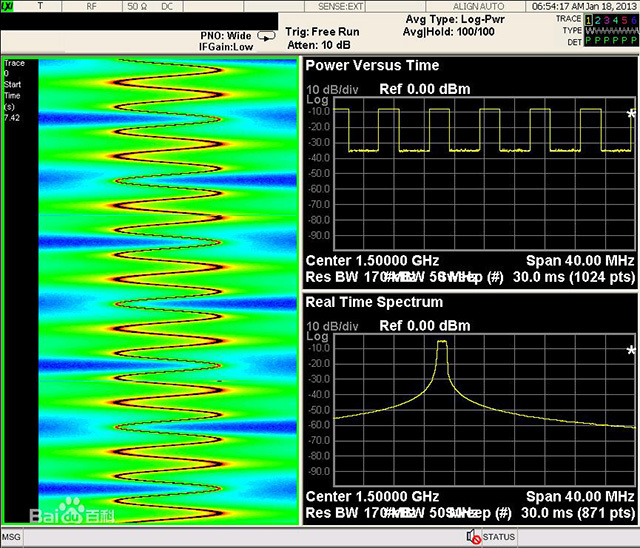Click the 30.0 ms (871 pts) sweep readout
This screenshot has height=548, width=640.
[x=578, y=513]
